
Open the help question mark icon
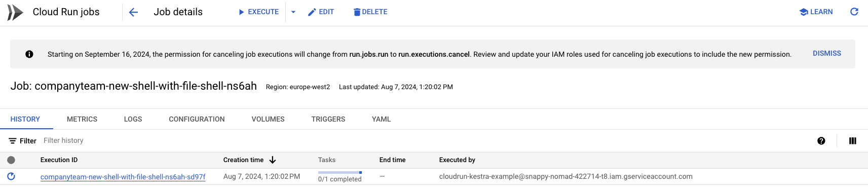pos(821,141)
